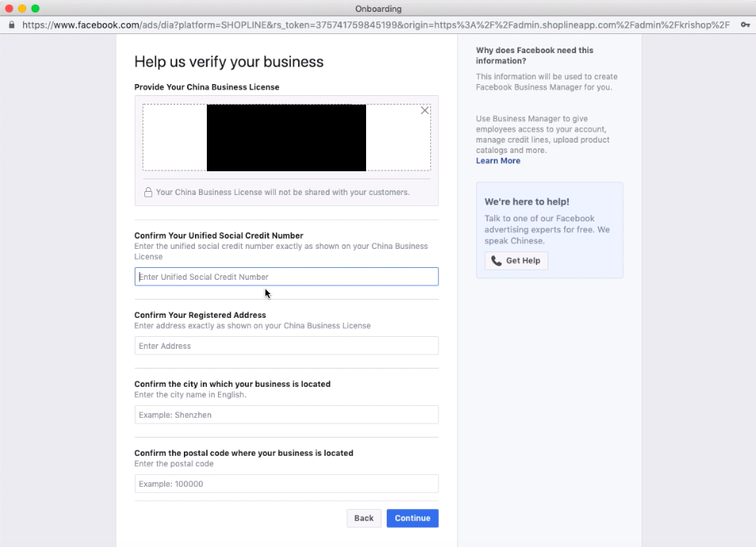Click the postal code field showing Example: 100000
The width and height of the screenshot is (756, 547).
pos(286,484)
